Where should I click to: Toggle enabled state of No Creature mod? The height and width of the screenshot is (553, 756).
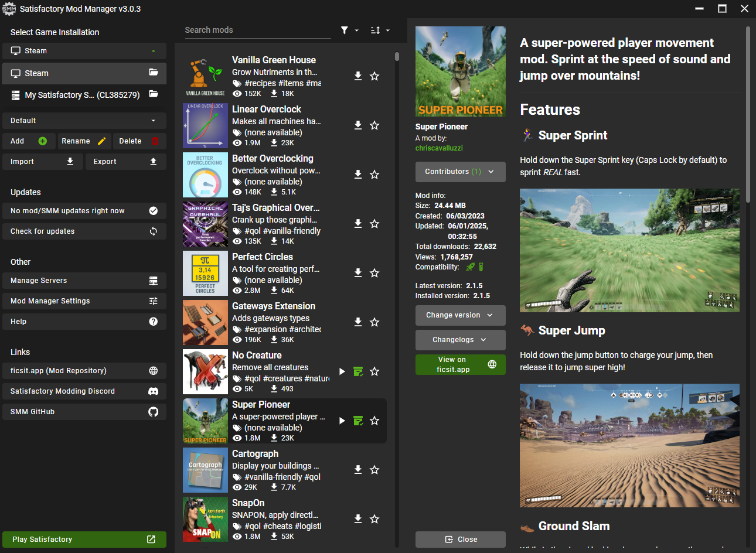pyautogui.click(x=342, y=371)
